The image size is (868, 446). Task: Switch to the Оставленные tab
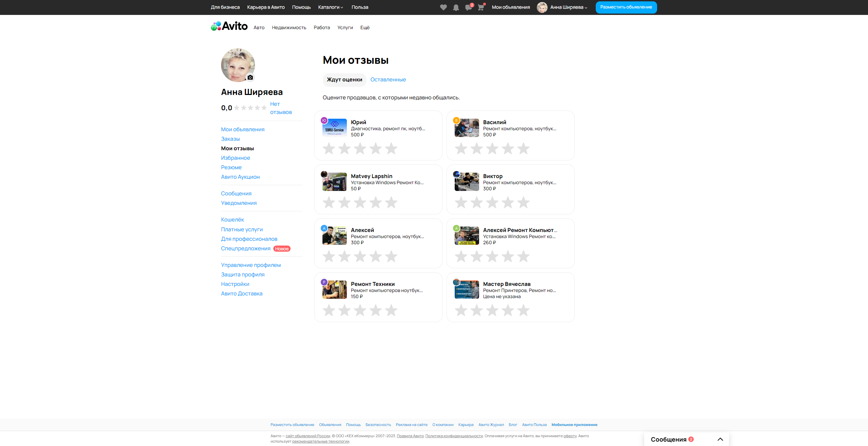[388, 79]
